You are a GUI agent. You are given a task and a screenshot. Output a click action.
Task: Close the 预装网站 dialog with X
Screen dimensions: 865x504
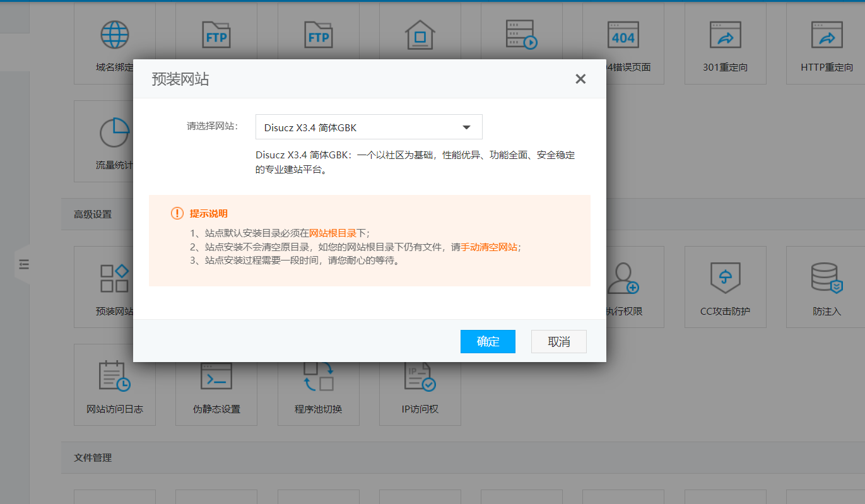click(x=580, y=79)
